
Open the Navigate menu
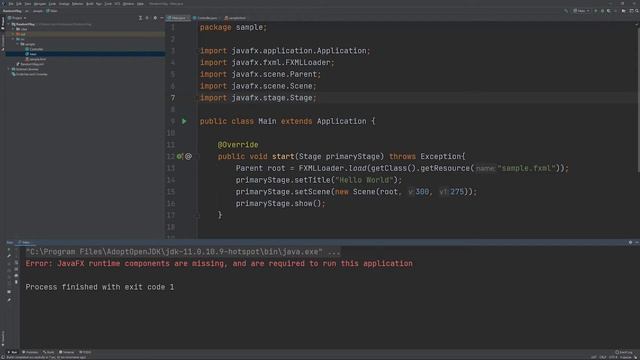pyautogui.click(x=40, y=4)
